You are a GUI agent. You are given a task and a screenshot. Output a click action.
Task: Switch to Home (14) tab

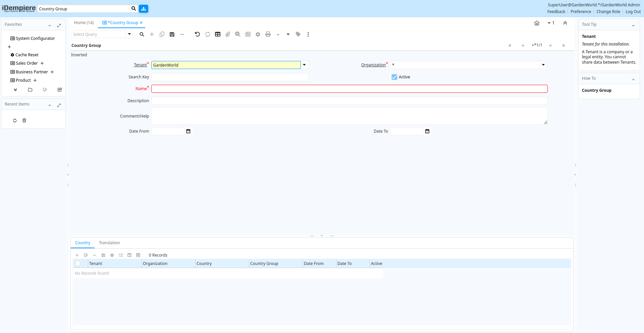pos(84,23)
